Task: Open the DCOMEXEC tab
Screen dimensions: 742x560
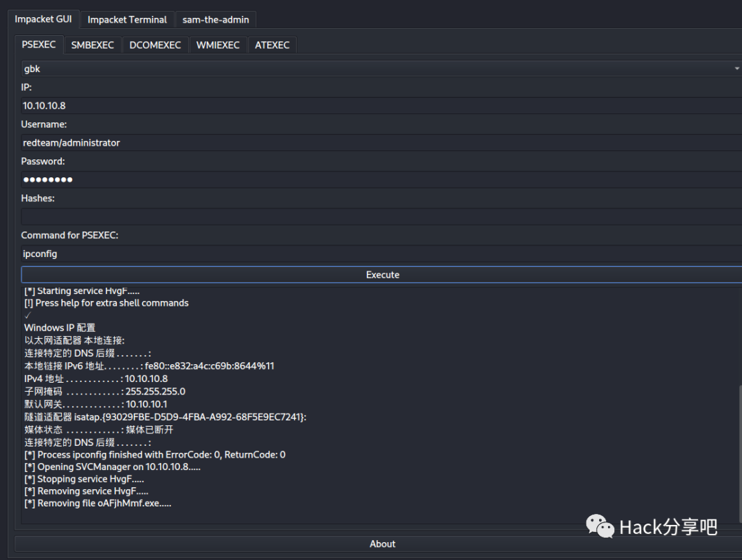Action: tap(155, 45)
